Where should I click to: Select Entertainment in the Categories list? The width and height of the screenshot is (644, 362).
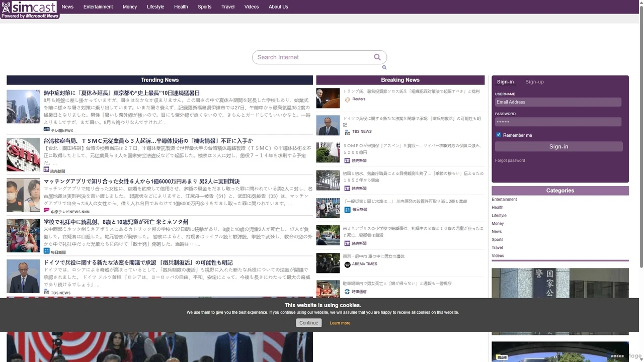[x=504, y=200]
